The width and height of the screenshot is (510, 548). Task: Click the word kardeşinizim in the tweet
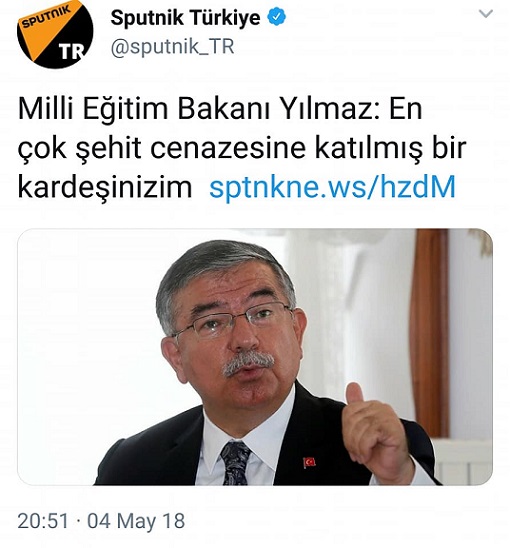(x=105, y=187)
